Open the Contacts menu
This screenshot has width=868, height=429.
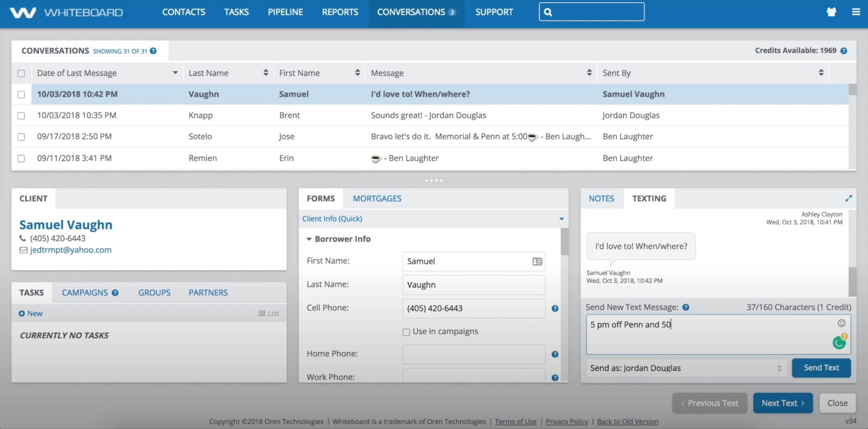pos(184,12)
